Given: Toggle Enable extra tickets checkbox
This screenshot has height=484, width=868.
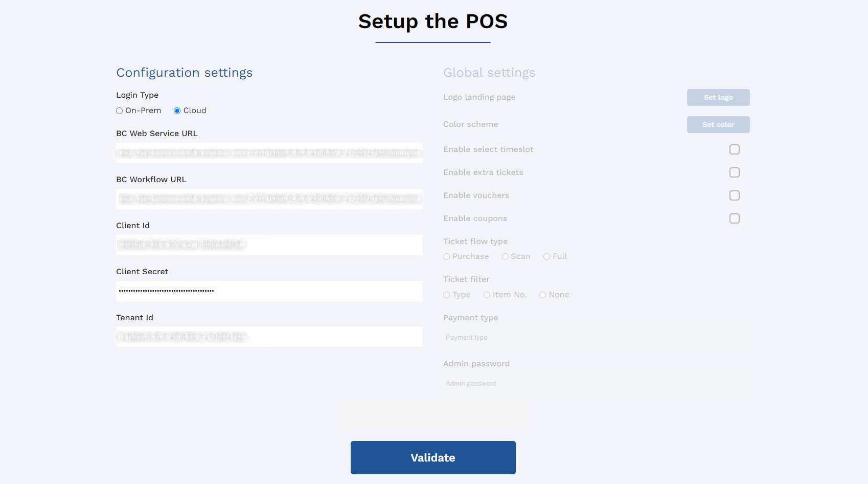Looking at the screenshot, I should click(735, 172).
